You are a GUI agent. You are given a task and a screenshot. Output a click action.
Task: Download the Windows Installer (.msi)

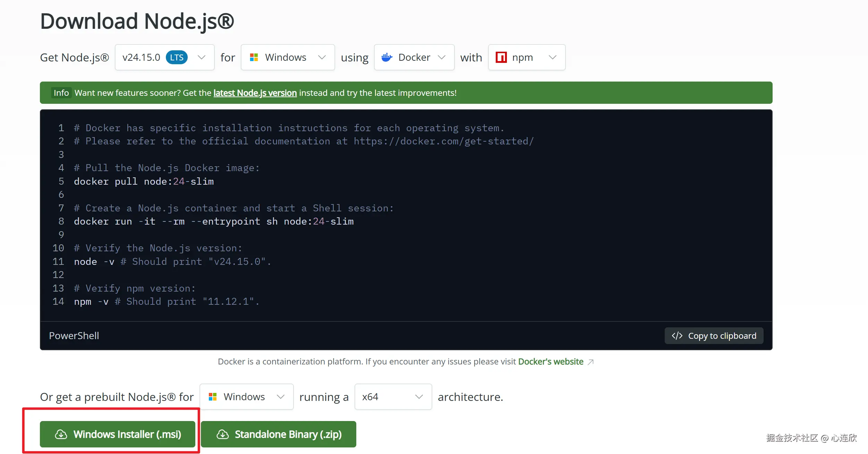click(x=118, y=434)
